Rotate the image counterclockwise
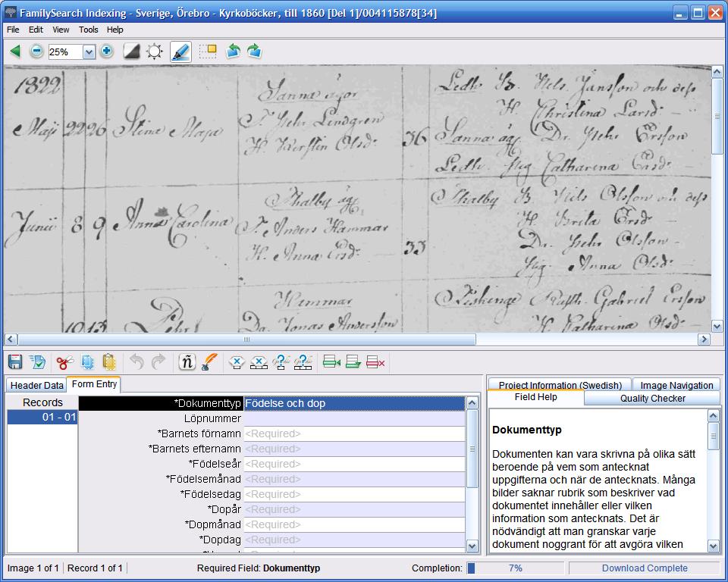 (233, 52)
